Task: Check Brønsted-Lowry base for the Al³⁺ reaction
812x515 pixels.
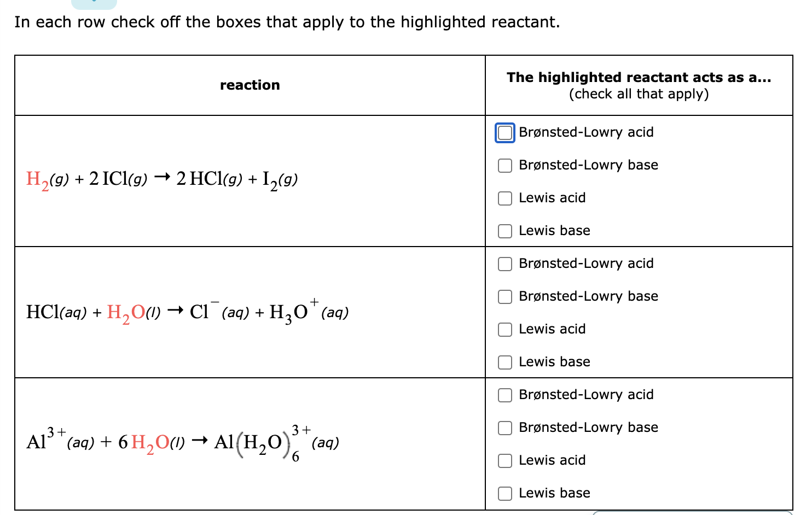Action: pos(504,428)
